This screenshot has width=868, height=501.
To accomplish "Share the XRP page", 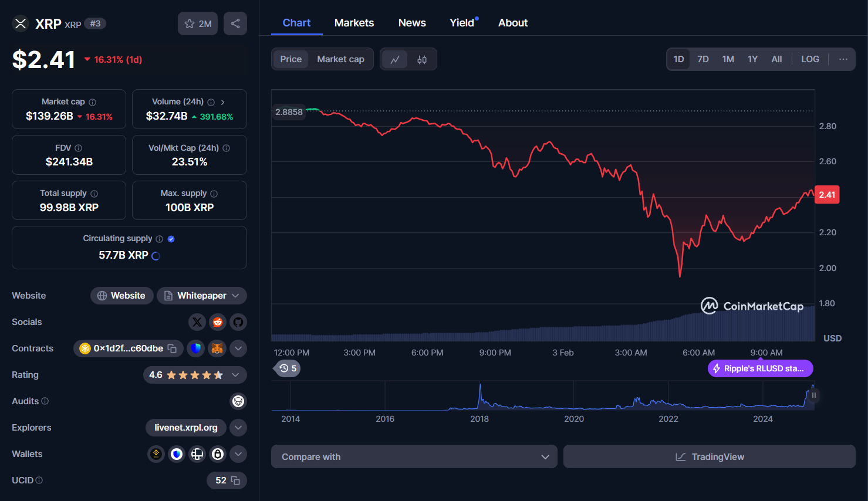I will [x=235, y=23].
